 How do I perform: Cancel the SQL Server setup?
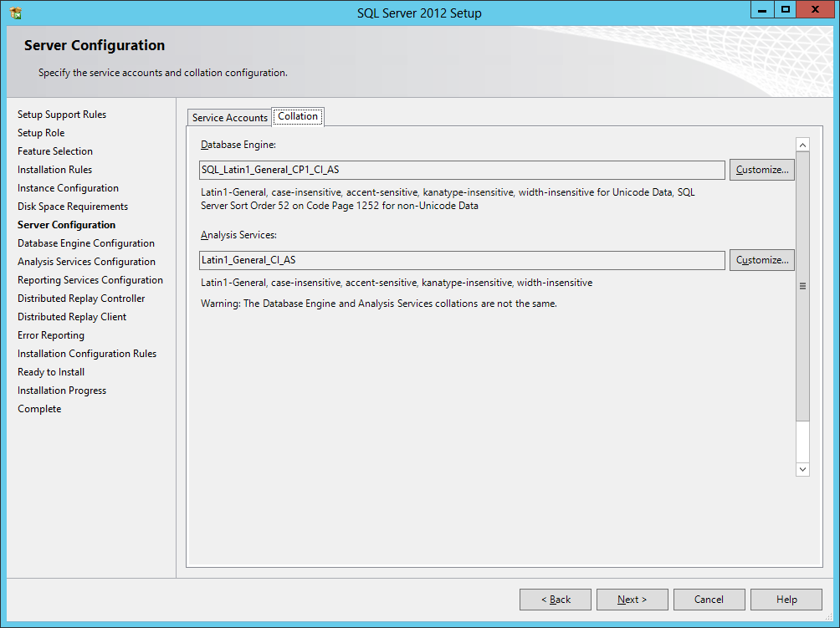(709, 600)
